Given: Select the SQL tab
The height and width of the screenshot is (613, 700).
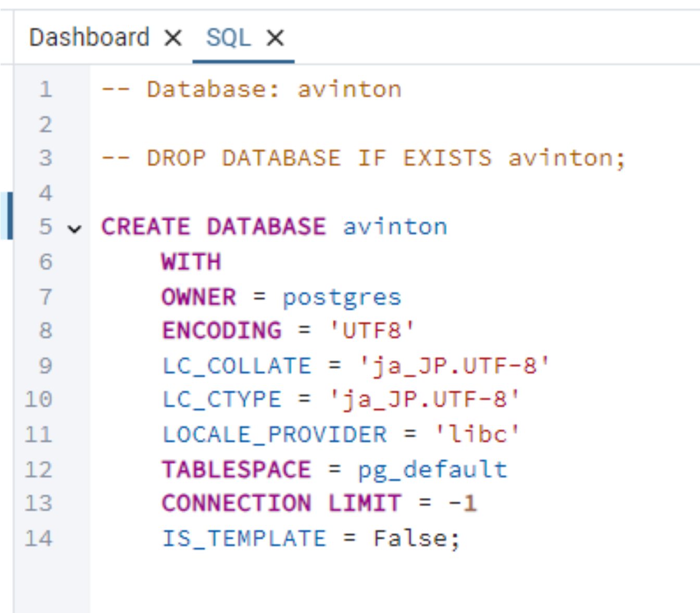Looking at the screenshot, I should tap(228, 37).
